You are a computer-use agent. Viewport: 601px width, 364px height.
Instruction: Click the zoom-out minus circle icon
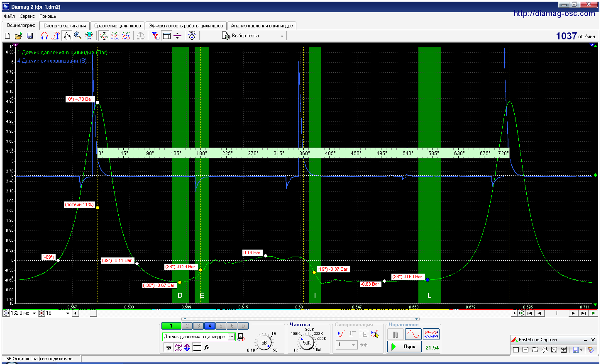coord(6,313)
